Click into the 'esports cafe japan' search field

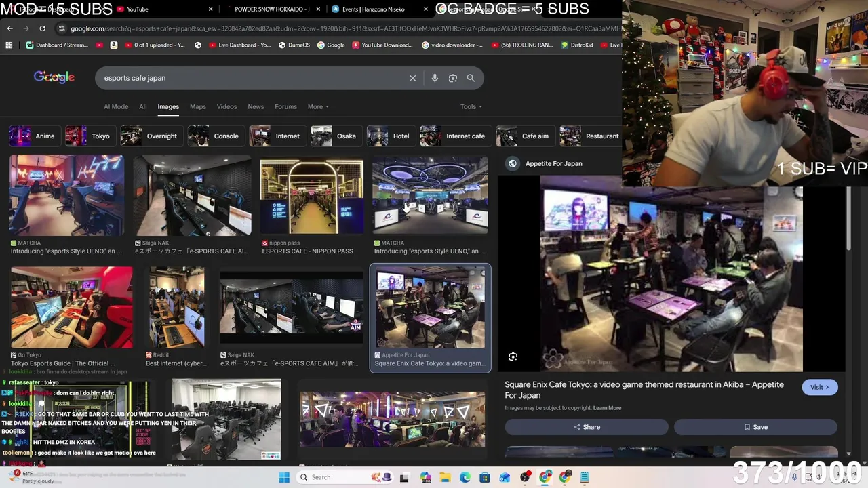pos(251,78)
